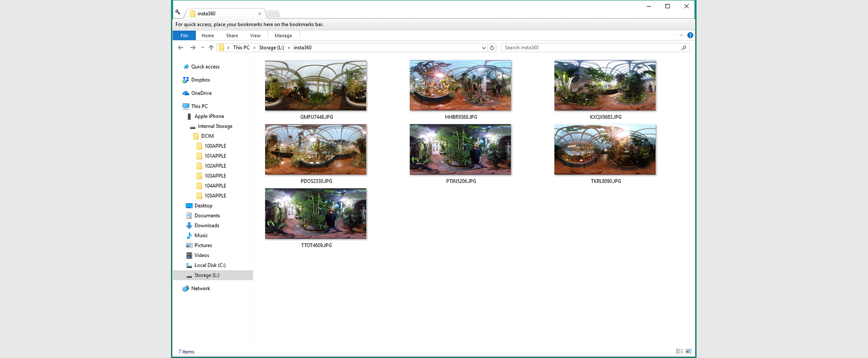Go back with the back arrow
This screenshot has width=868, height=358.
[x=181, y=48]
